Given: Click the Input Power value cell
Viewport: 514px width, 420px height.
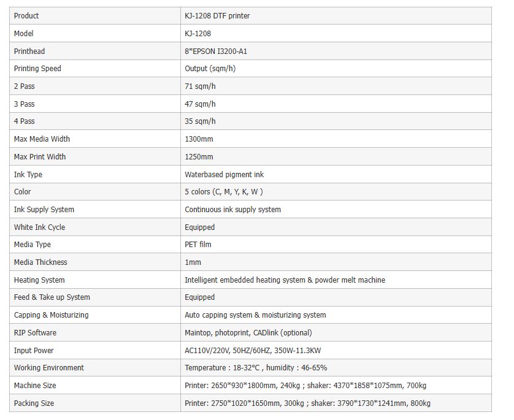Looking at the screenshot, I should [x=336, y=350].
